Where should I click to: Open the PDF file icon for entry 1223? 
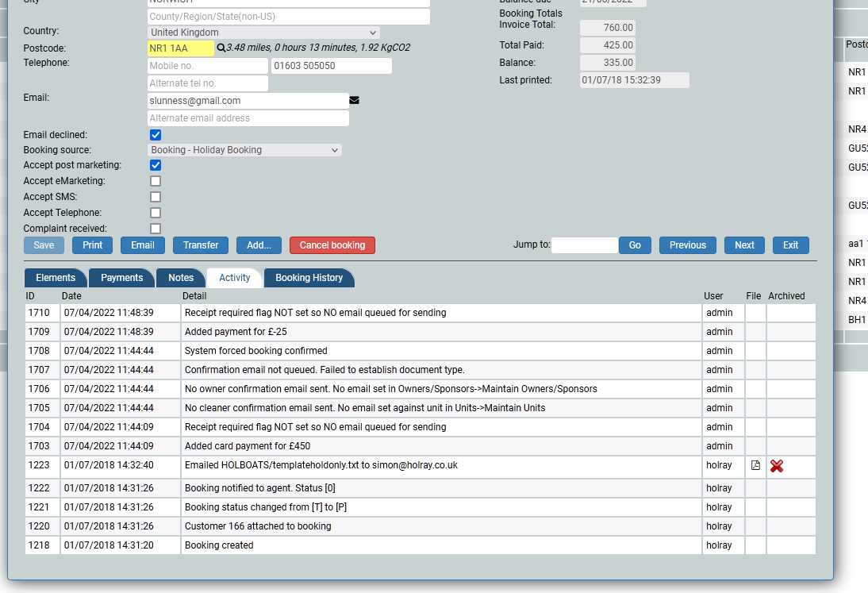pos(755,466)
